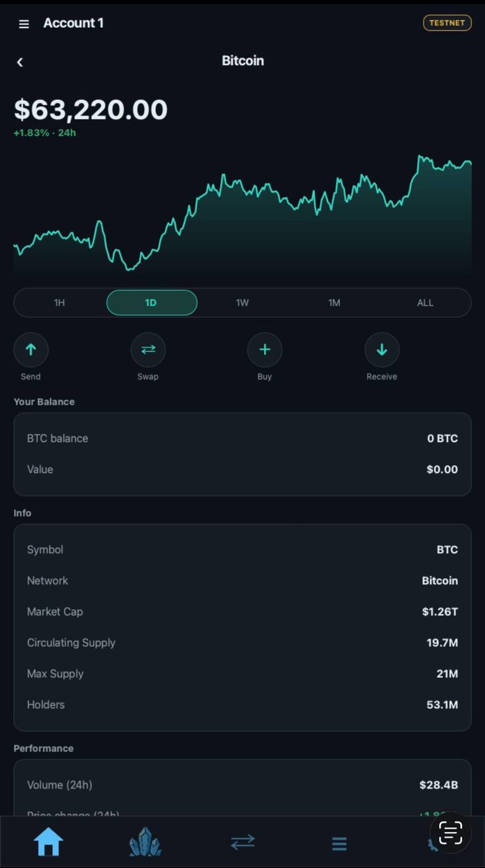
Task: Go back using the left chevron arrow
Action: click(x=20, y=62)
